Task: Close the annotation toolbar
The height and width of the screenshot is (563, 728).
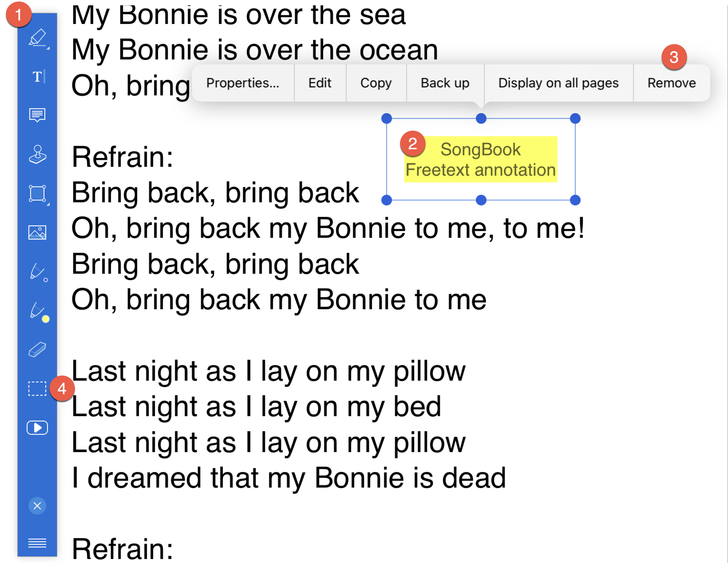Action: coord(37,506)
